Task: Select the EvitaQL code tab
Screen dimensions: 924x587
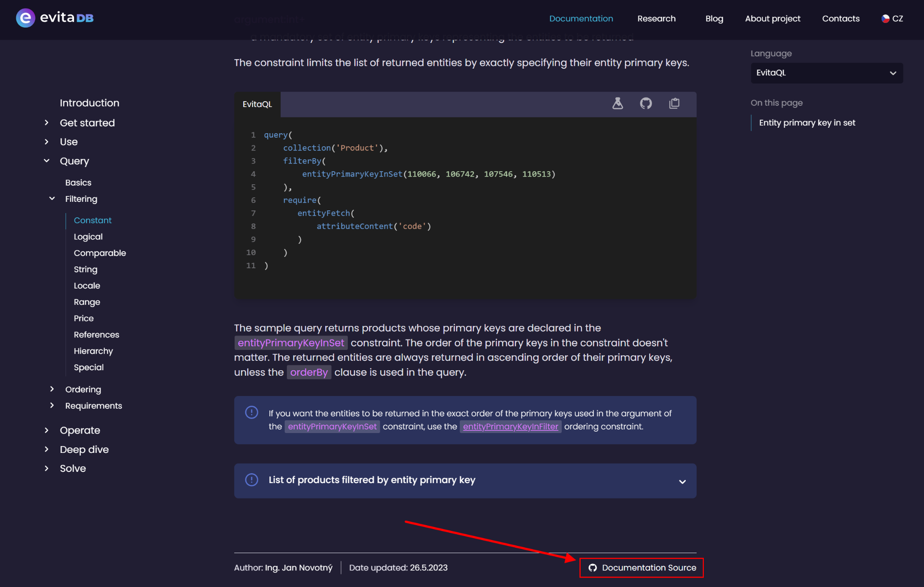Action: coord(257,104)
